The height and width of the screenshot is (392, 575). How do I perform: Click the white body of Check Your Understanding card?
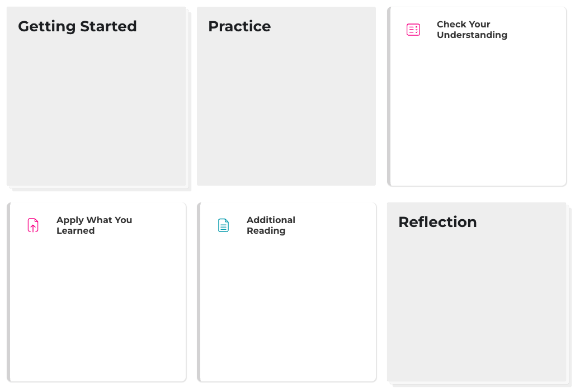pos(478,112)
